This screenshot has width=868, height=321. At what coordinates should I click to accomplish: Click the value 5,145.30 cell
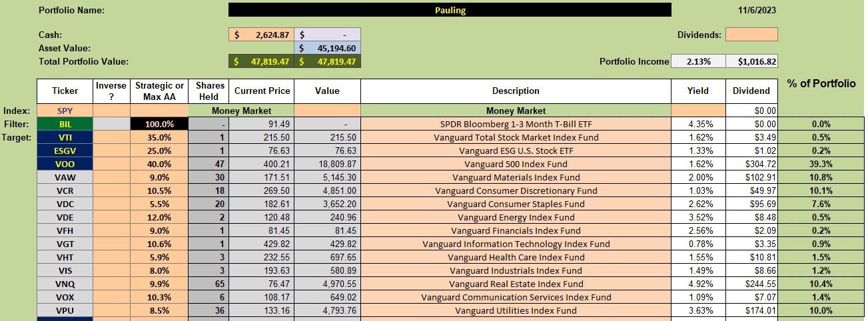(327, 177)
